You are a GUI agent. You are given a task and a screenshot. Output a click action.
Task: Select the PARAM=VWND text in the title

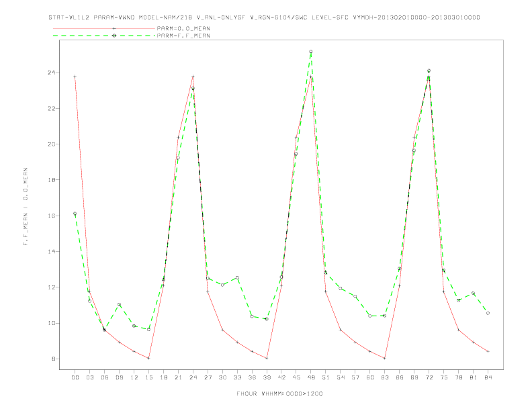[x=114, y=17]
